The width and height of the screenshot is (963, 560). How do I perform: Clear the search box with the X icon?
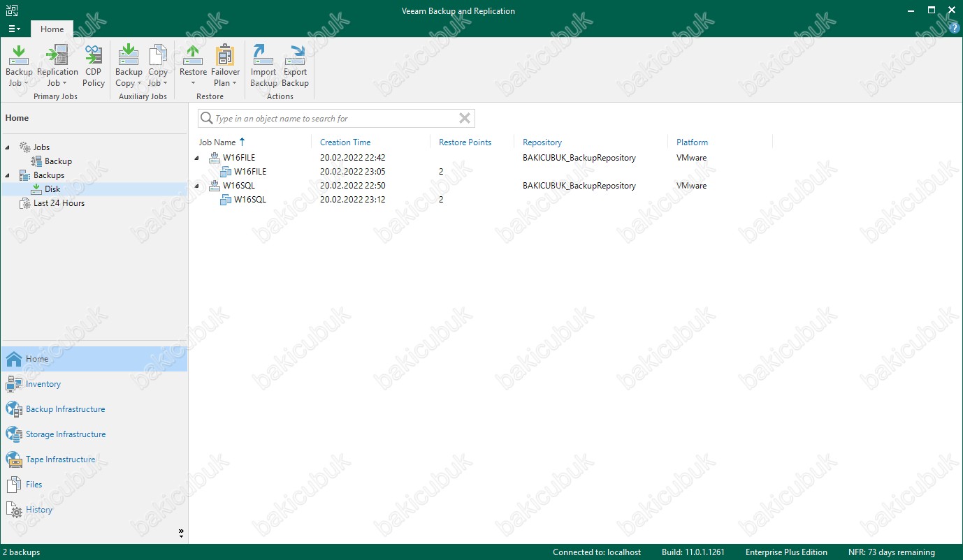465,119
